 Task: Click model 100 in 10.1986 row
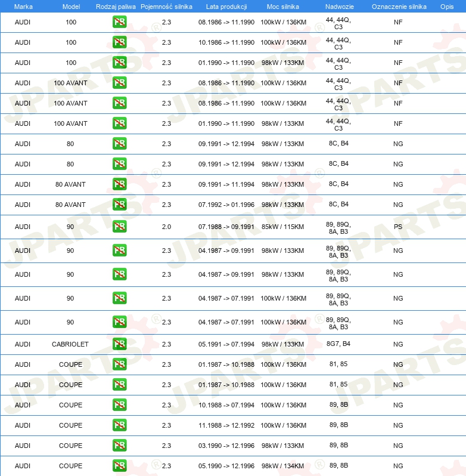pyautogui.click(x=71, y=42)
